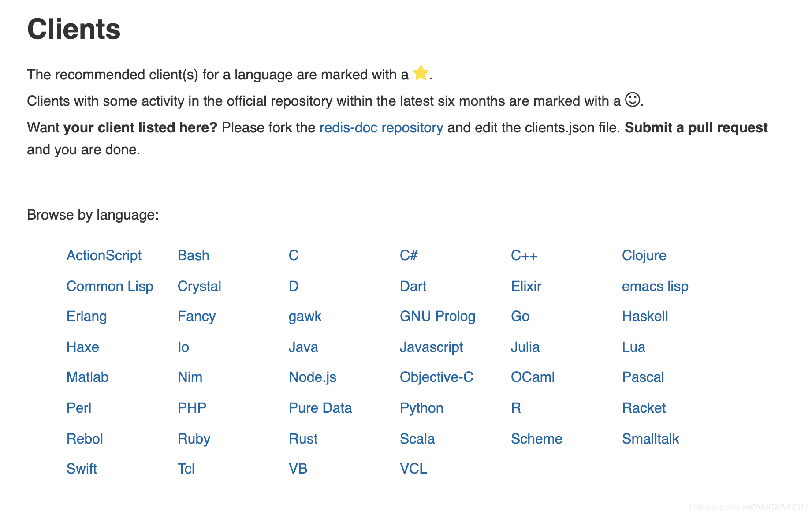Open the C++ clients link

524,255
